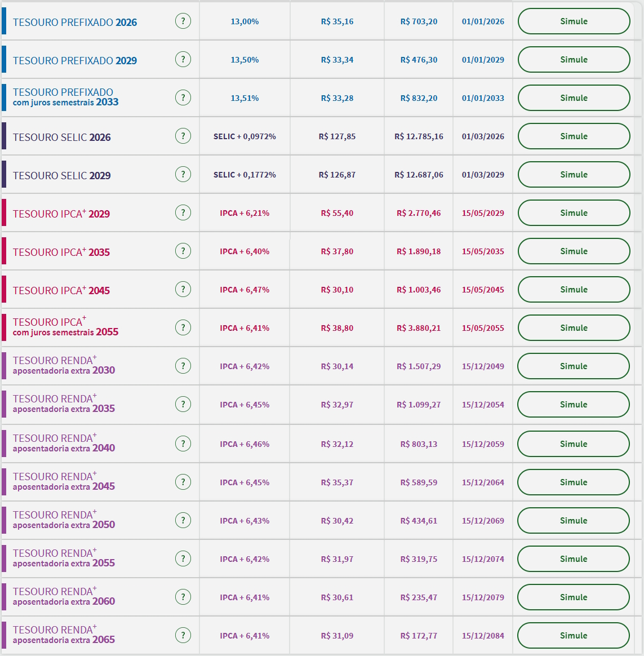Click Simule for Renda+ aposentadoria extra 2040
The width and height of the screenshot is (644, 656).
click(x=574, y=444)
